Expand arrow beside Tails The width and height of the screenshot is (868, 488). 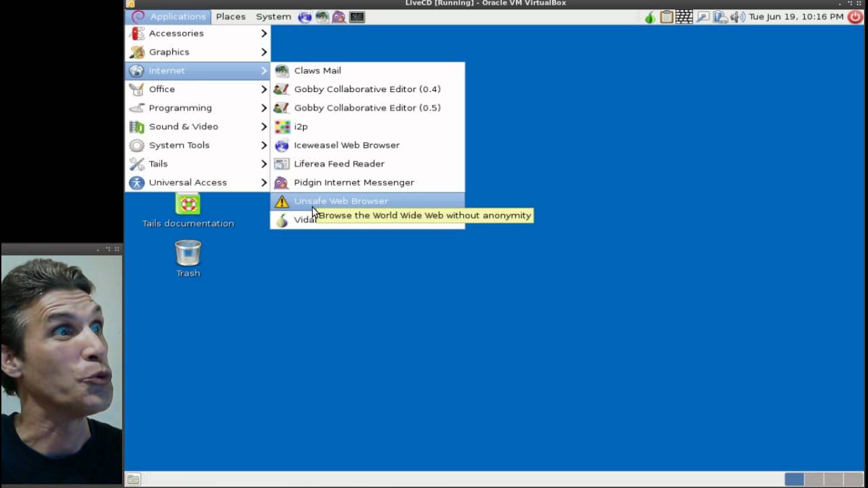pyautogui.click(x=264, y=163)
